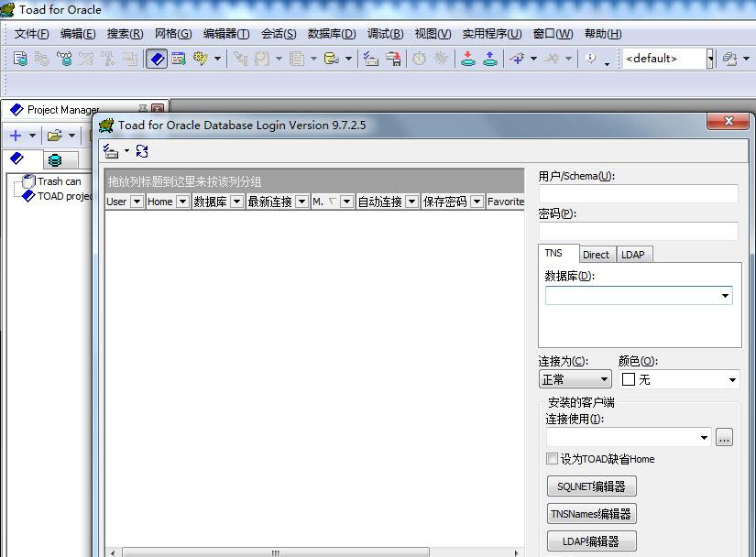Select the database cylinder tab icon

(x=55, y=159)
